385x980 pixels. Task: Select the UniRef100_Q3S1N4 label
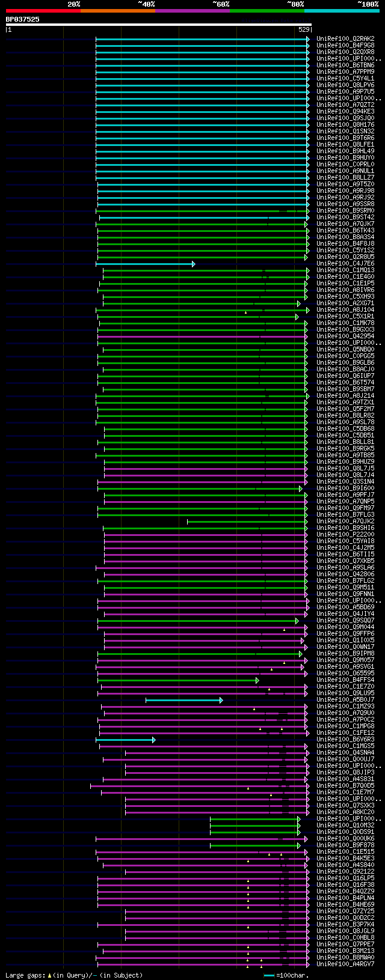(x=345, y=482)
